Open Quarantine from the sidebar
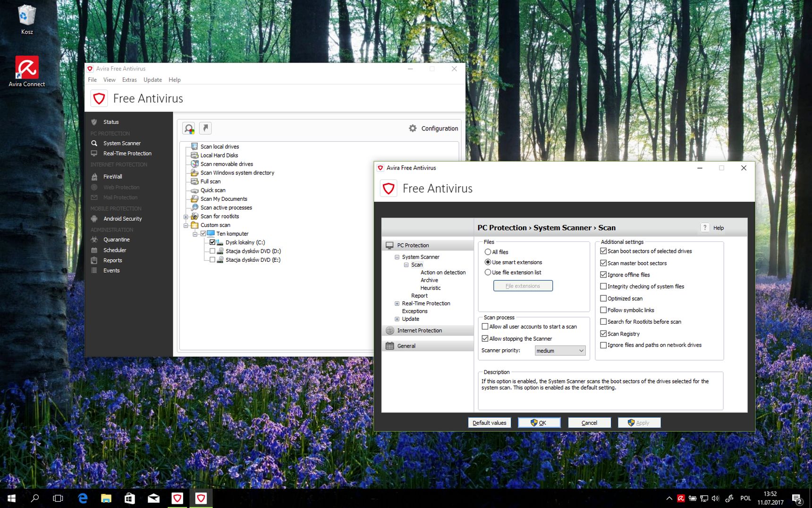This screenshot has width=812, height=508. tap(116, 240)
